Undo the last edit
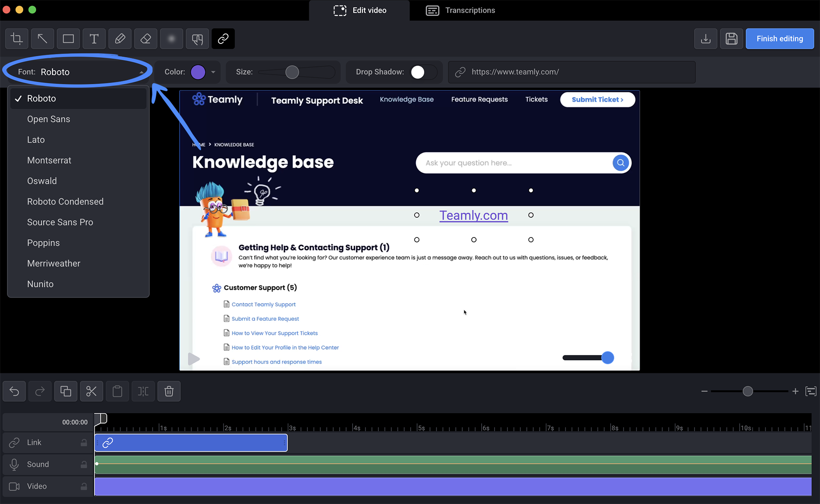 tap(14, 391)
